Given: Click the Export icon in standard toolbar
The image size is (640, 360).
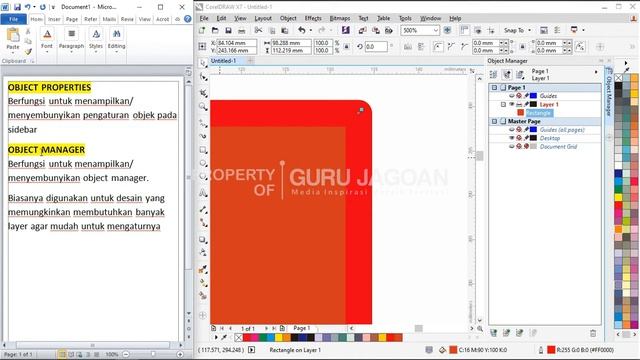Looking at the screenshot, I should [376, 30].
